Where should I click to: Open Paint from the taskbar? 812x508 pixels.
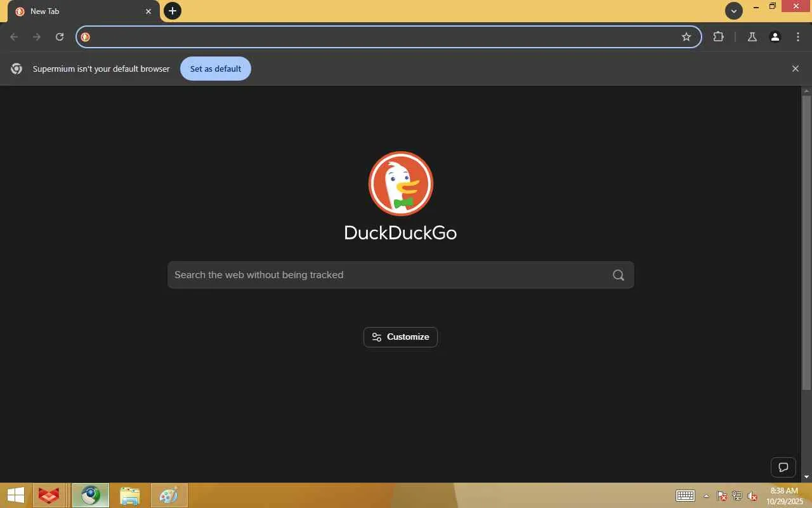tap(169, 495)
